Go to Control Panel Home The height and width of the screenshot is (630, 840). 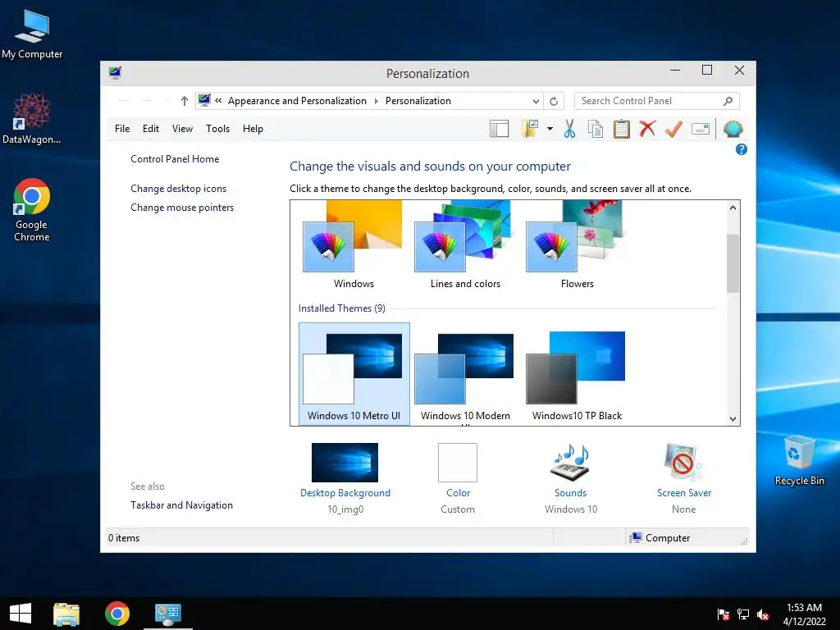(x=175, y=159)
